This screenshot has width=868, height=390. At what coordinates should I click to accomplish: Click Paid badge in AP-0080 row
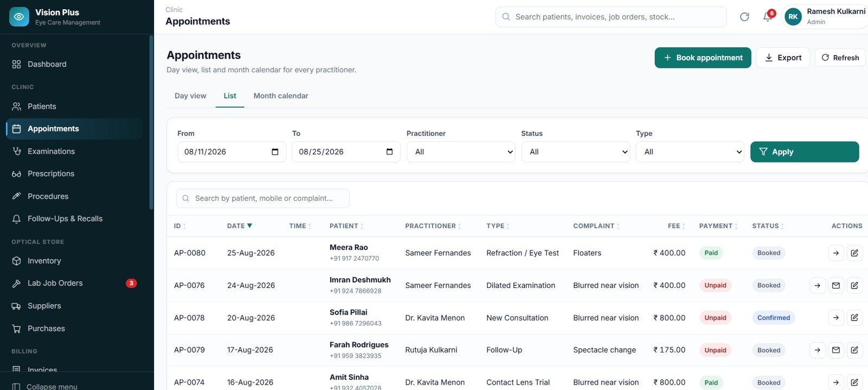coord(711,253)
